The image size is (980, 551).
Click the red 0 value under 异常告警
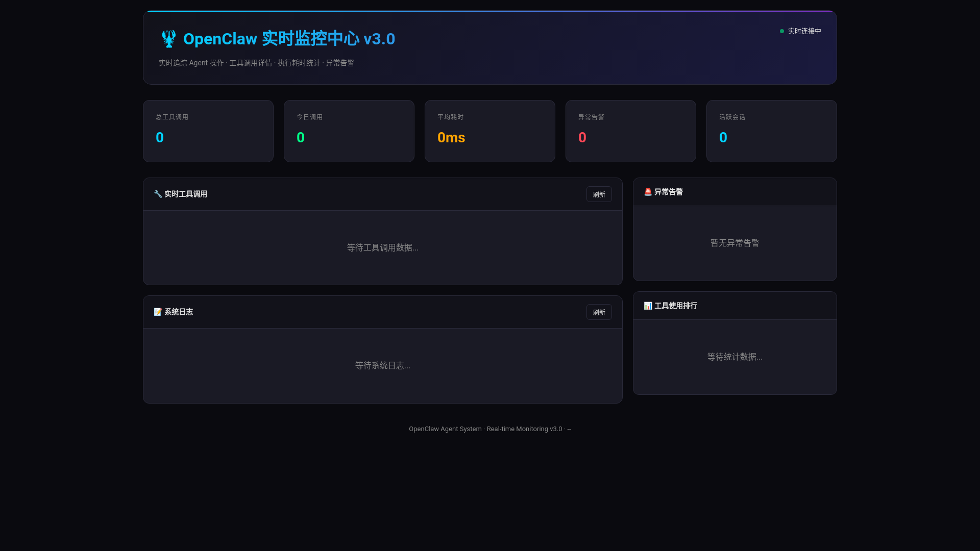pos(582,137)
